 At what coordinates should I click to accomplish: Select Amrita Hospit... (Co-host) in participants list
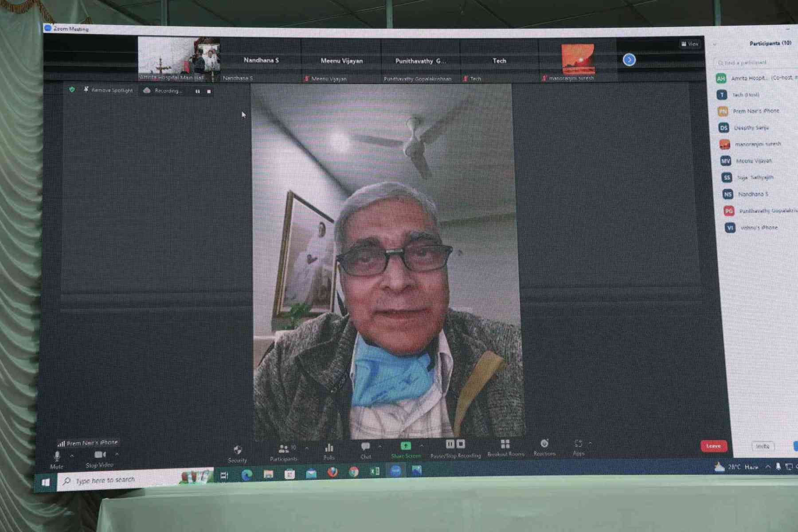point(756,78)
